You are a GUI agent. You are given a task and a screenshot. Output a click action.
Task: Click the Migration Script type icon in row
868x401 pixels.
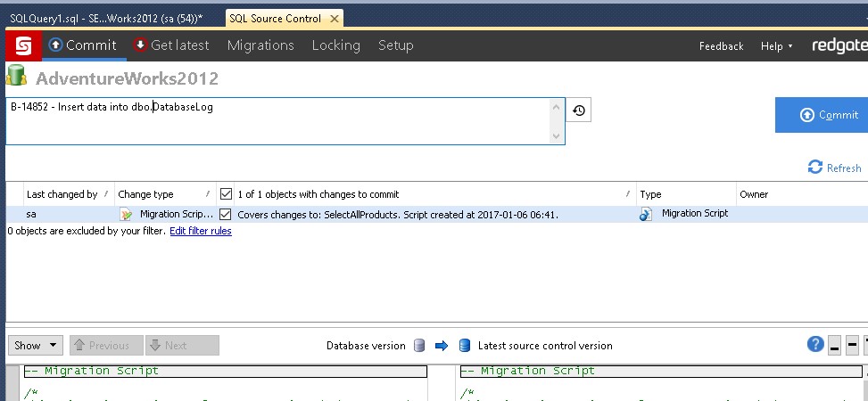[x=646, y=214]
